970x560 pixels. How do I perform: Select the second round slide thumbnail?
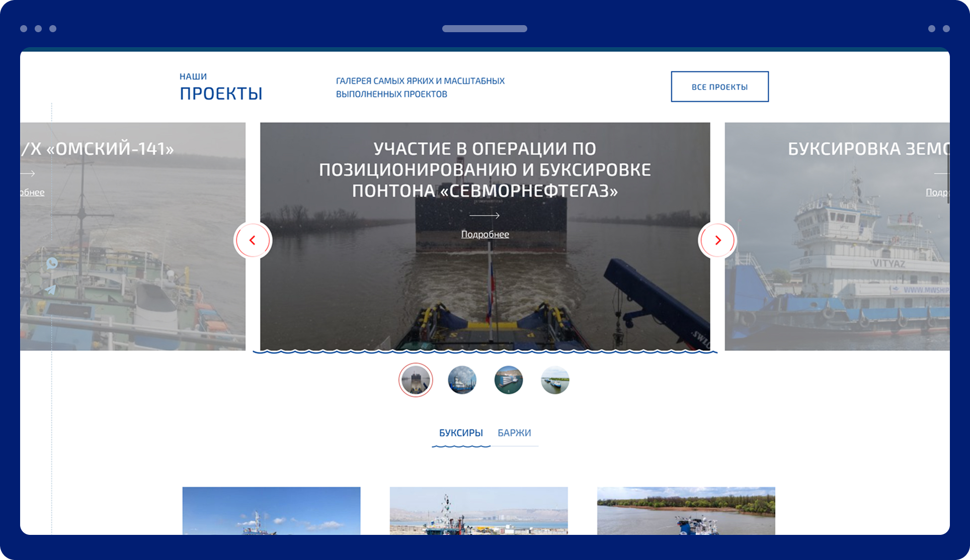coord(462,380)
